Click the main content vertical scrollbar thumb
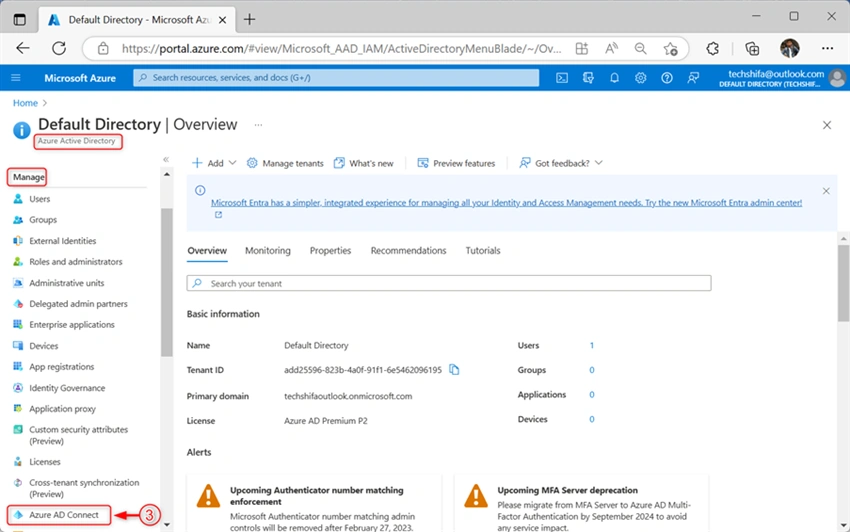850x532 pixels. click(843, 283)
